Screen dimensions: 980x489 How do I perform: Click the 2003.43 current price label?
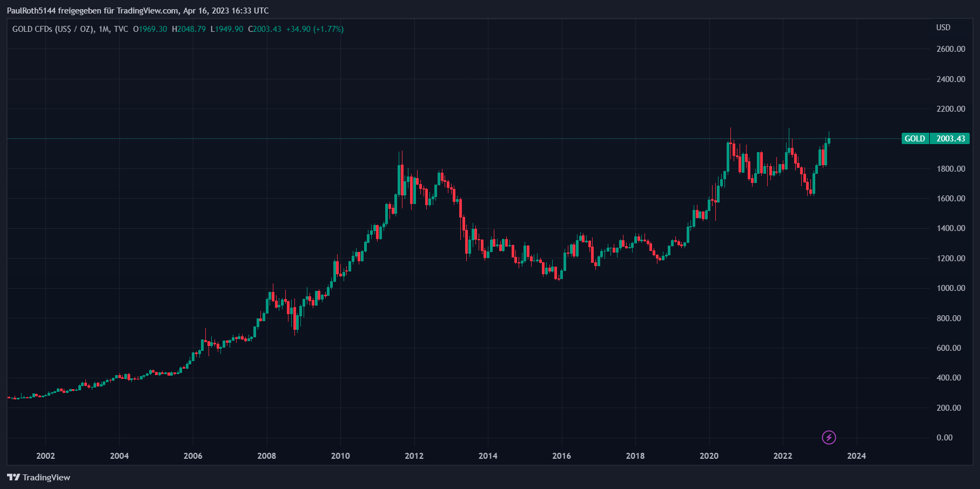tap(950, 139)
